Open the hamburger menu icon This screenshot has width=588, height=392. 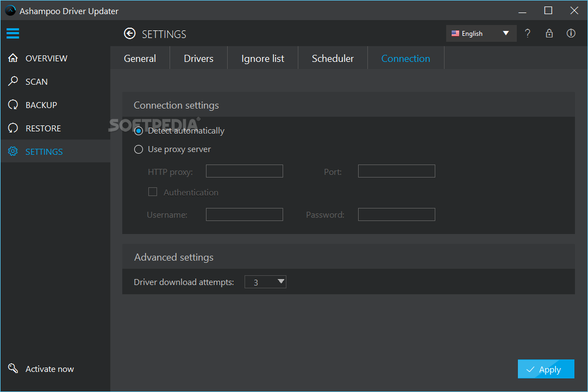click(12, 33)
